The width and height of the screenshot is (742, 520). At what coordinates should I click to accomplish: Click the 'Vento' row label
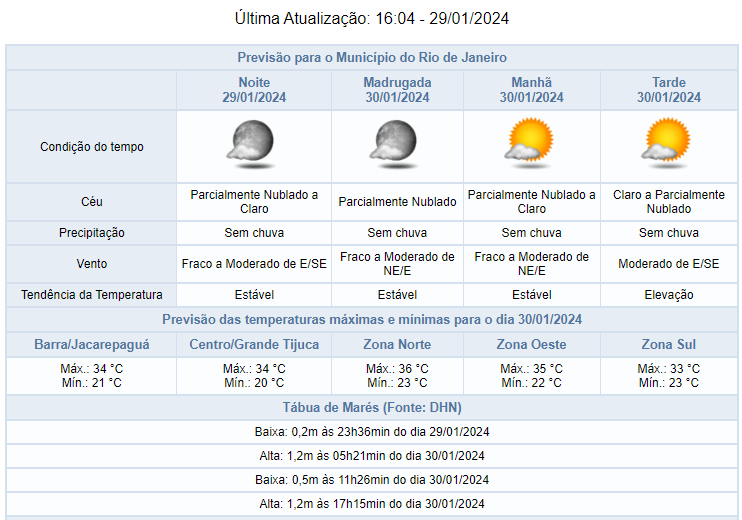[92, 264]
